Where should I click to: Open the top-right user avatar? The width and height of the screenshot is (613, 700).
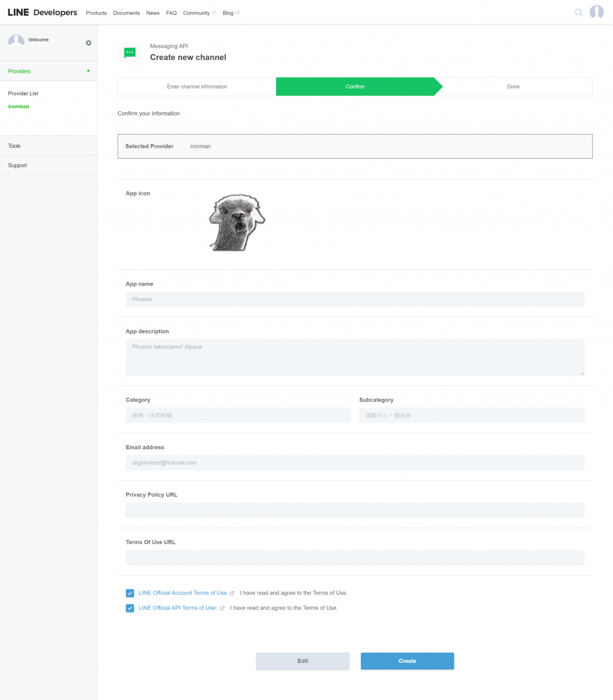(596, 12)
